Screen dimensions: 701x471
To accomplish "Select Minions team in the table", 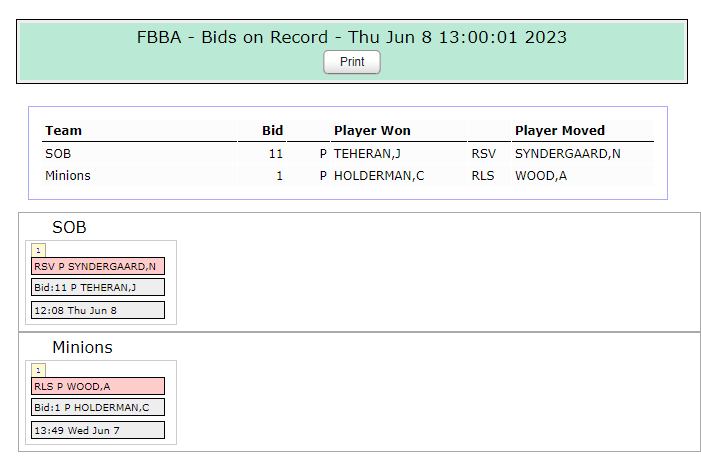I will (68, 176).
